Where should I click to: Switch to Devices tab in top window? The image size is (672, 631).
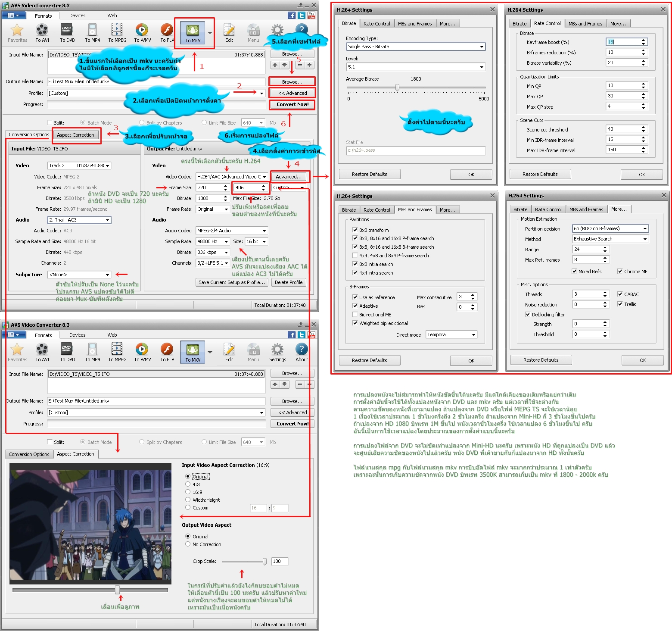tap(77, 16)
